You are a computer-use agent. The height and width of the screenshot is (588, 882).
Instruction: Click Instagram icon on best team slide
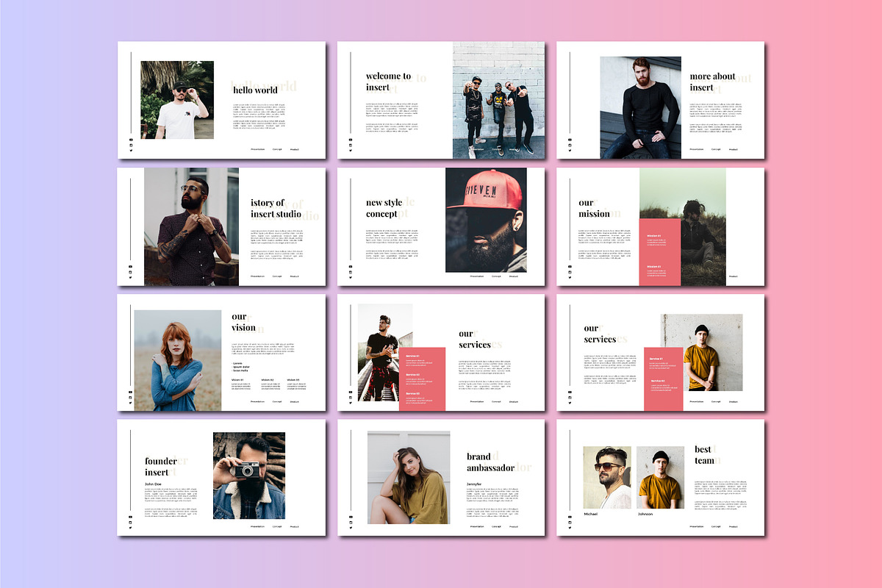coord(570,523)
